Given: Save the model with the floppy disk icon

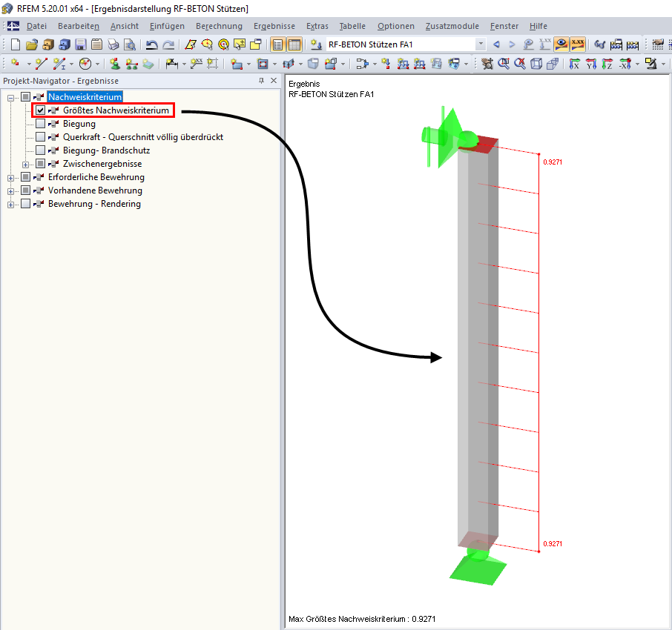Looking at the screenshot, I should tap(81, 44).
